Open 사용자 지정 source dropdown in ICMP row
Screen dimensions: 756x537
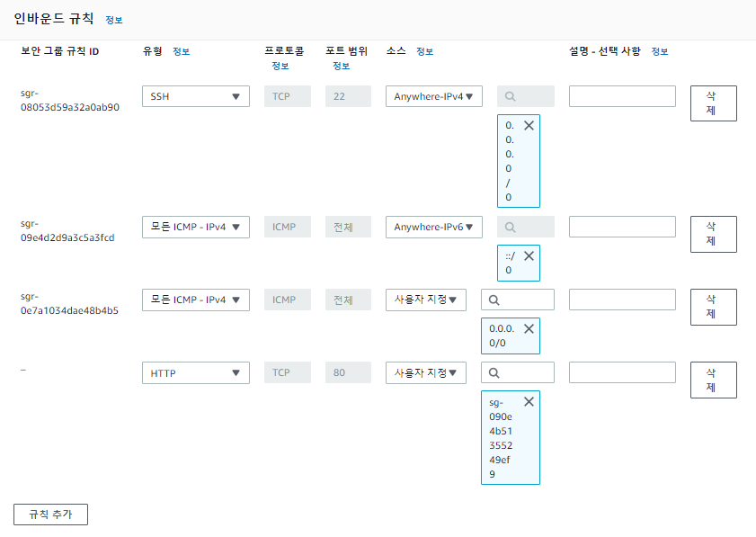coord(426,300)
